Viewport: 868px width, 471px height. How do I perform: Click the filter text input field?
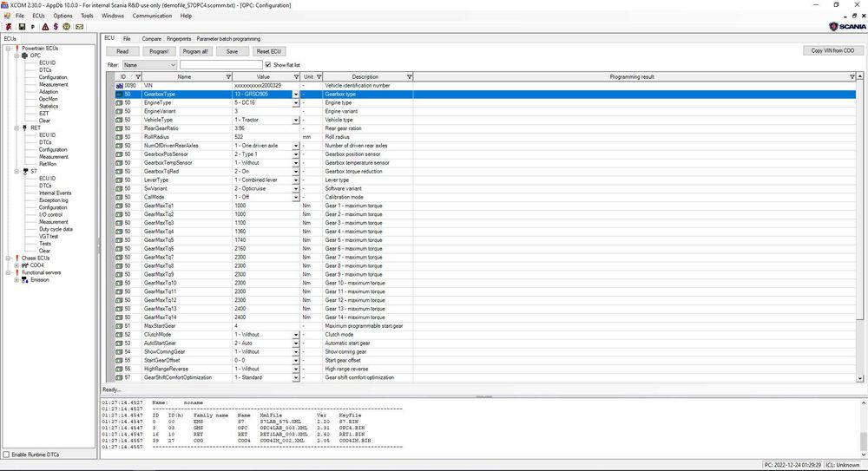pyautogui.click(x=220, y=65)
